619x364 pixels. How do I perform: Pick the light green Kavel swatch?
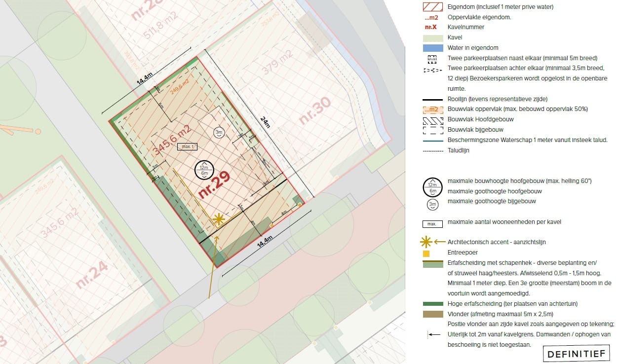[432, 37]
